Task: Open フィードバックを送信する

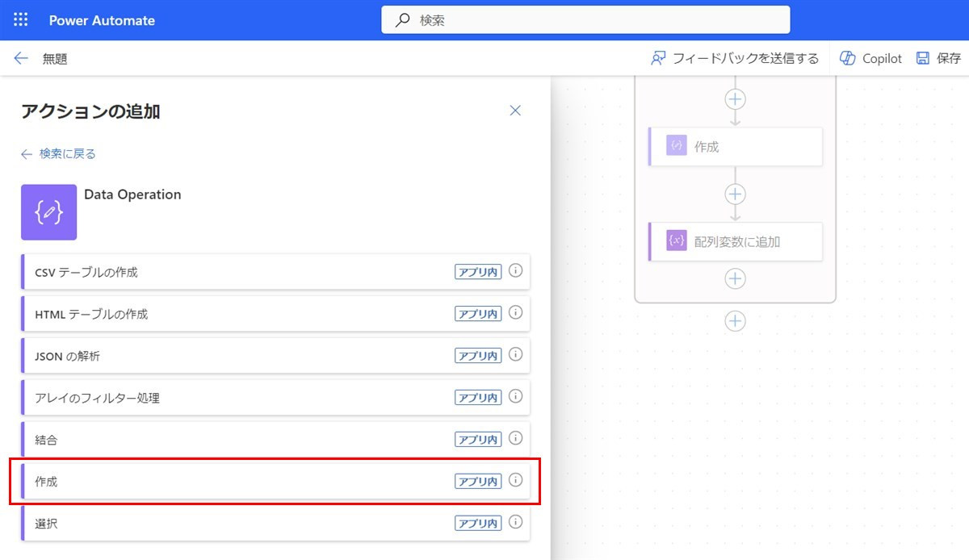Action: 735,58
